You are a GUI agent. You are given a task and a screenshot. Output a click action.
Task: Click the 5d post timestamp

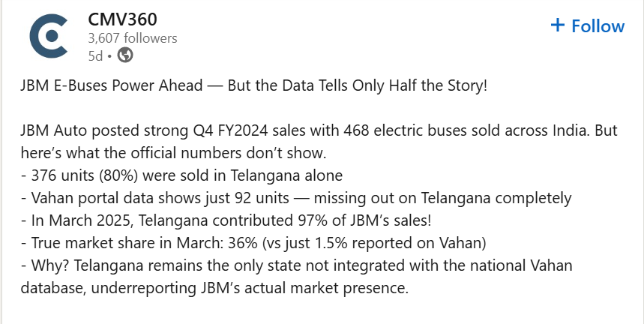coord(96,55)
